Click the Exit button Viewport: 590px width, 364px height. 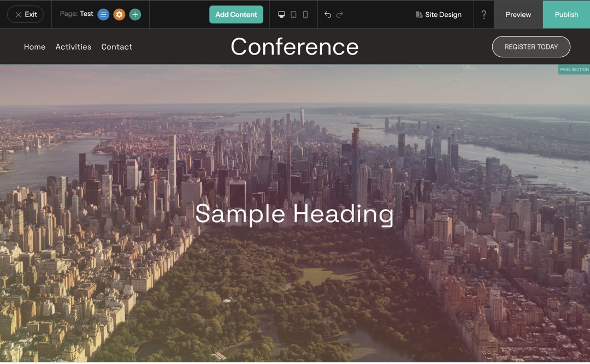pyautogui.click(x=26, y=15)
